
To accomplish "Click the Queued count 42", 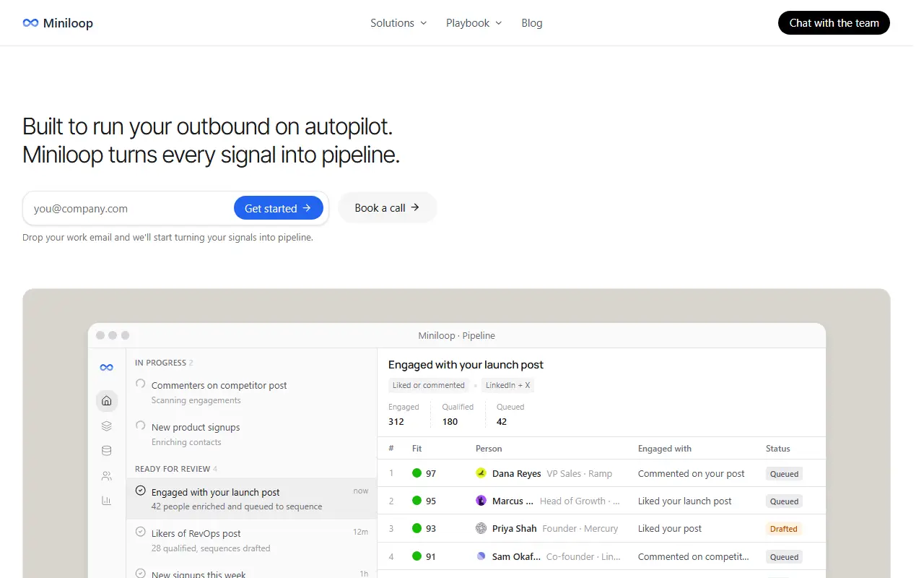I will (x=502, y=421).
